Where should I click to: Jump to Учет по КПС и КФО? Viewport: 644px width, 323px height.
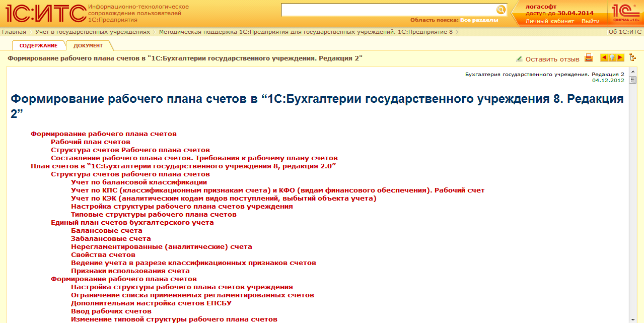pyautogui.click(x=277, y=190)
